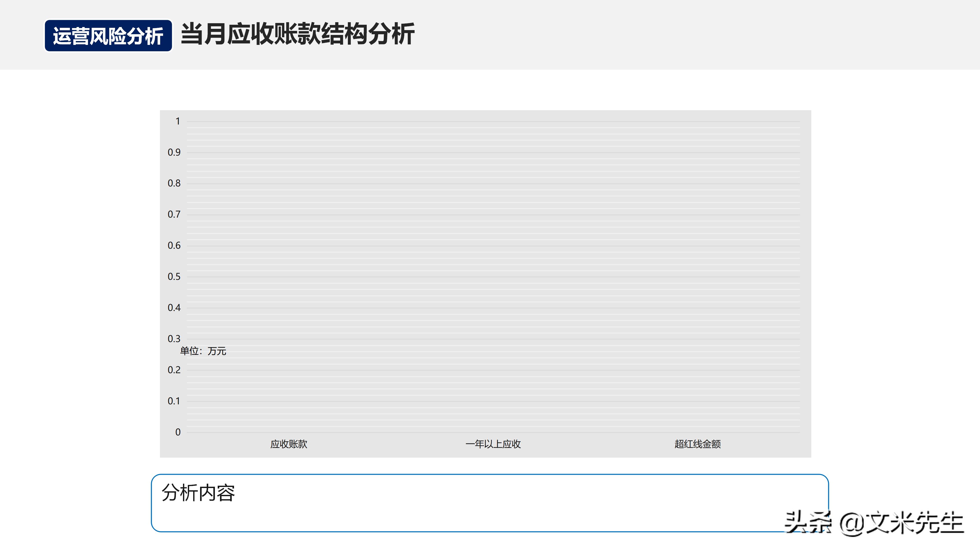Select the 一年以上应收 category label
Screen dimensions: 980x551
[493, 444]
